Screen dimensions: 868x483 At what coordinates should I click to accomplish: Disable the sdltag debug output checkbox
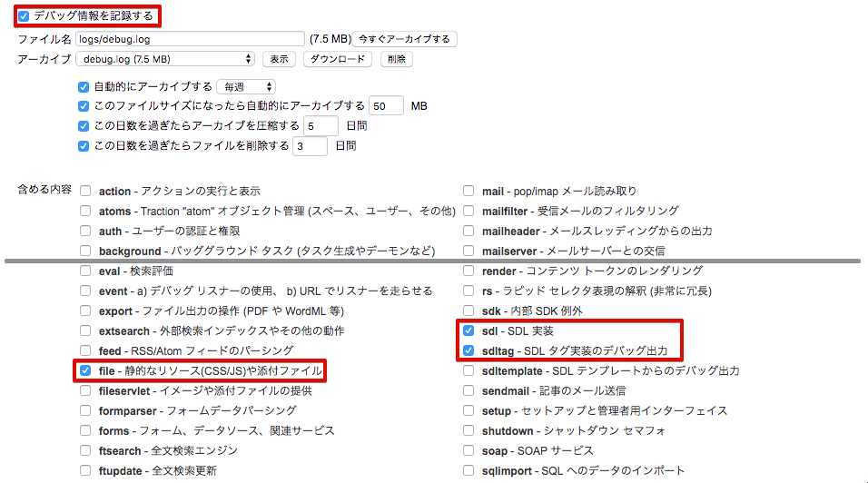[469, 350]
